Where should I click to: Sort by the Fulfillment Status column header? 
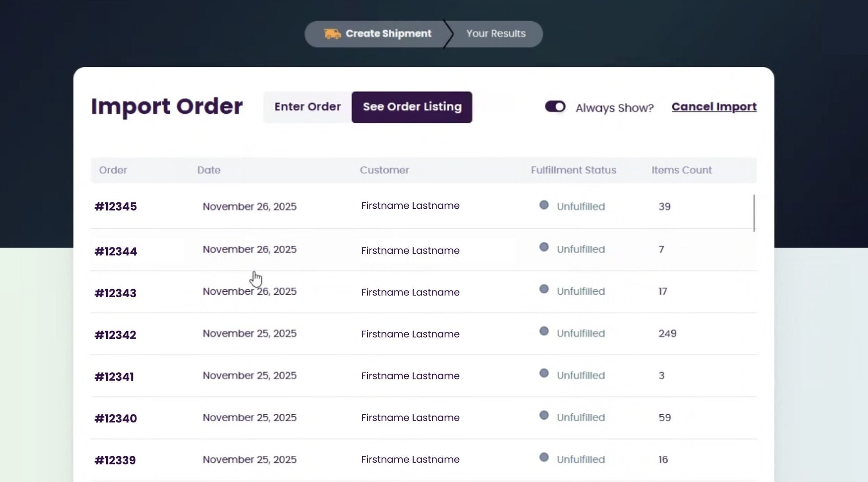[573, 170]
